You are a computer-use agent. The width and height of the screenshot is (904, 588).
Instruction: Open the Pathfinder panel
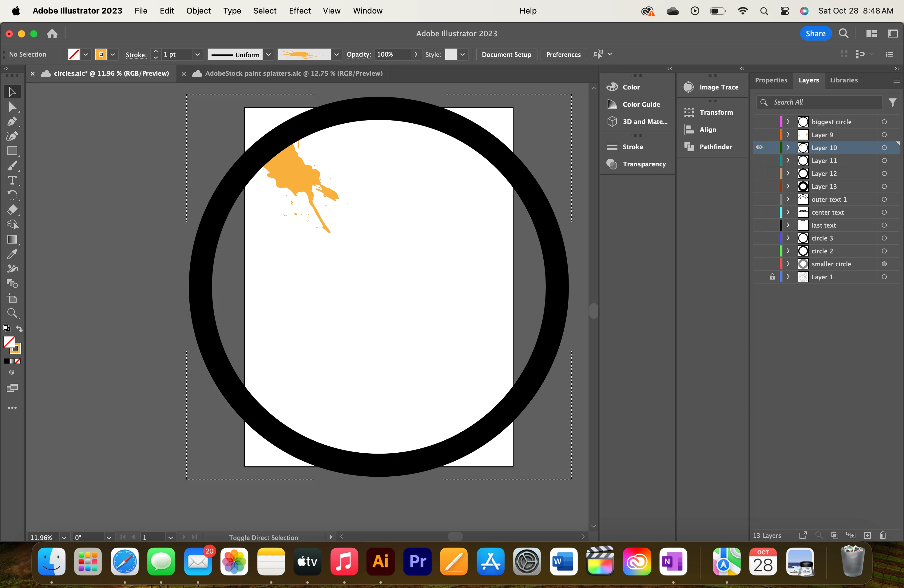click(x=715, y=147)
